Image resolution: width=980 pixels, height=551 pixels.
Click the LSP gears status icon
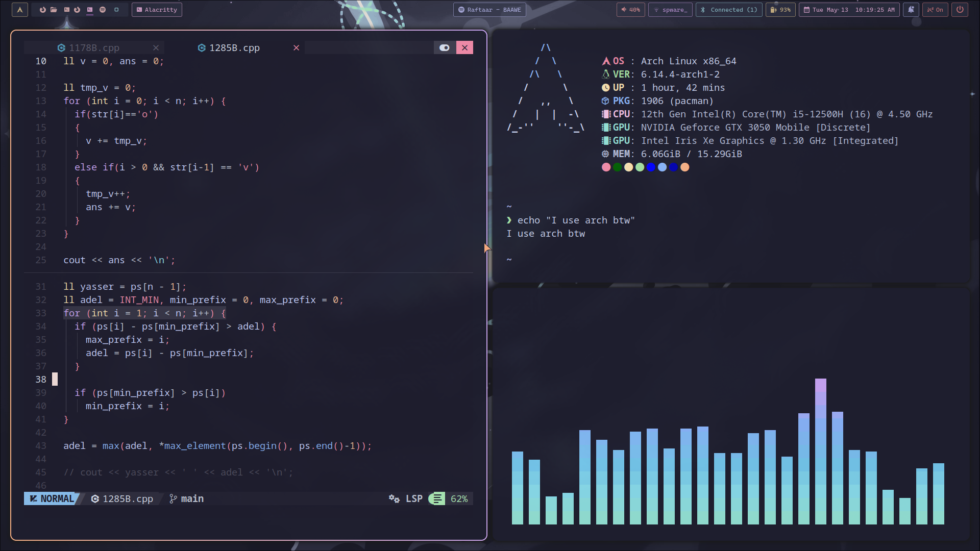pyautogui.click(x=394, y=499)
